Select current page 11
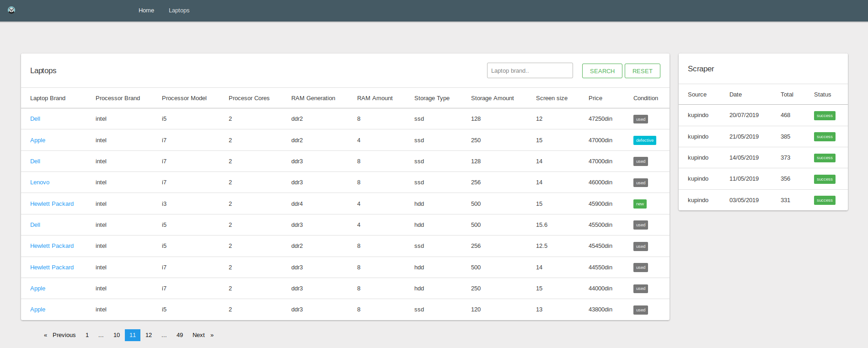 [133, 335]
